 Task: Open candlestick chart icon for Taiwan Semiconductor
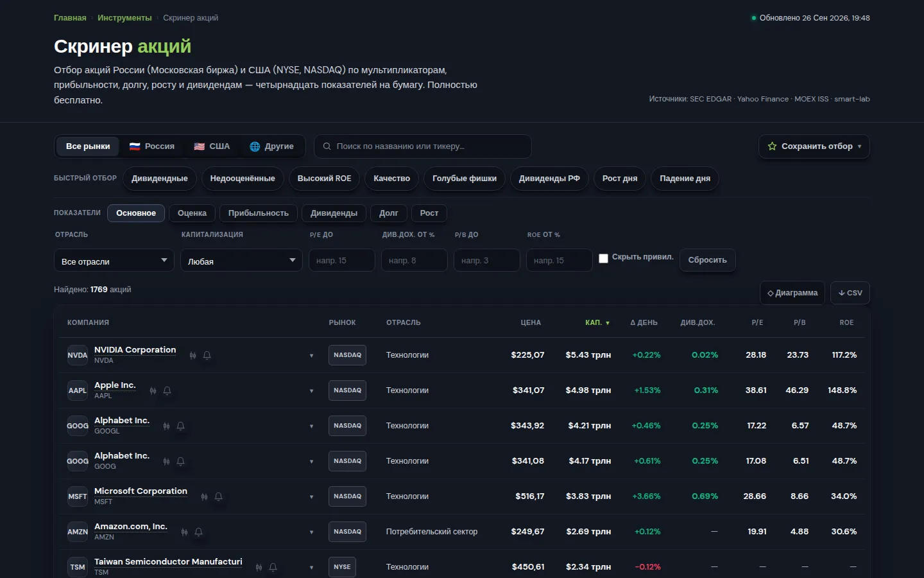point(259,567)
